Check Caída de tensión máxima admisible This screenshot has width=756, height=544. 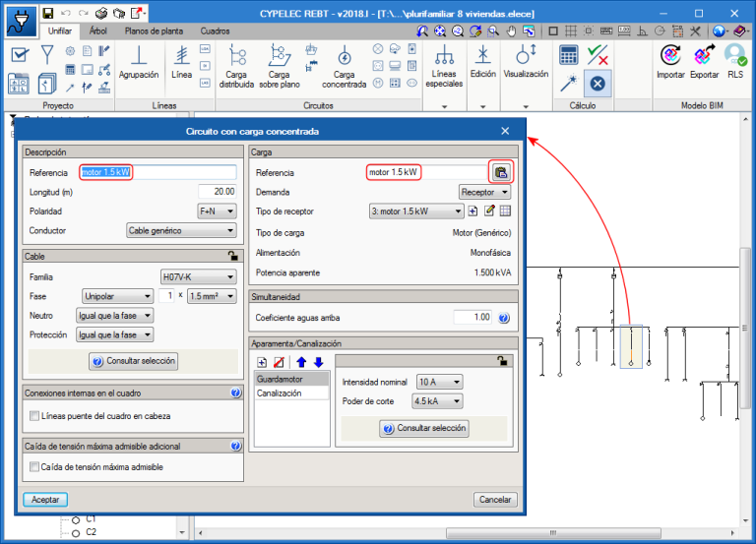click(35, 467)
